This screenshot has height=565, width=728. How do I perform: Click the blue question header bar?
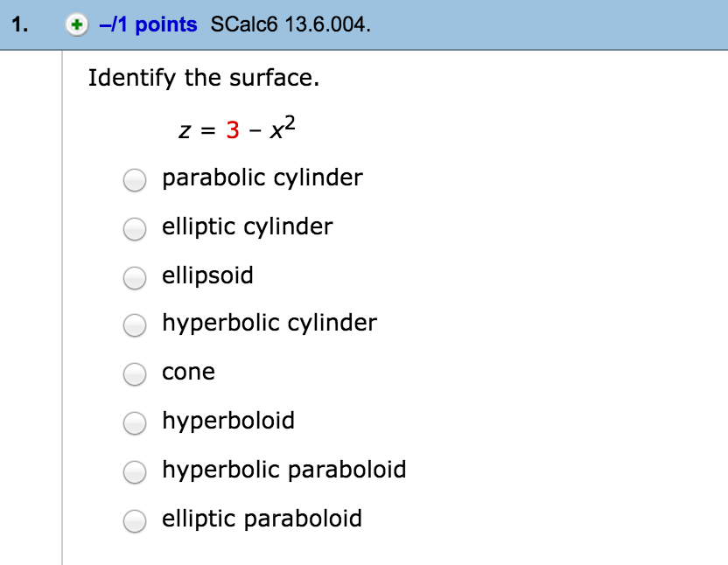[x=525, y=25]
